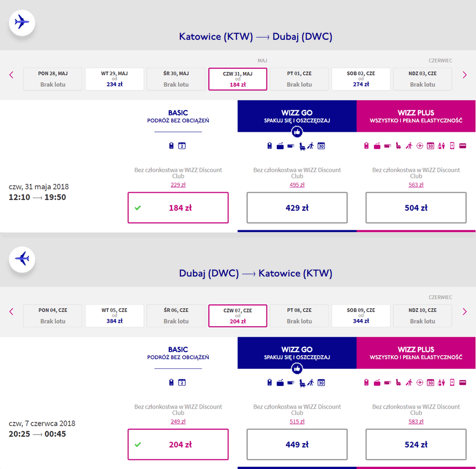The width and height of the screenshot is (476, 469).
Task: Select the 449 zł WIZZ GO return fare
Action: pos(297,445)
